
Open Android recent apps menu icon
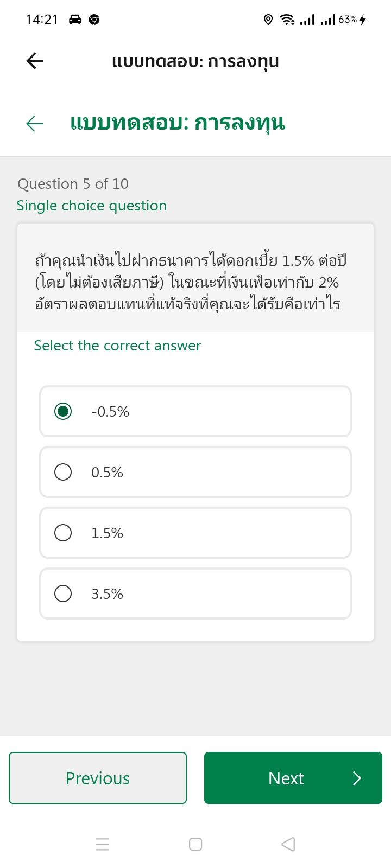[x=102, y=844]
